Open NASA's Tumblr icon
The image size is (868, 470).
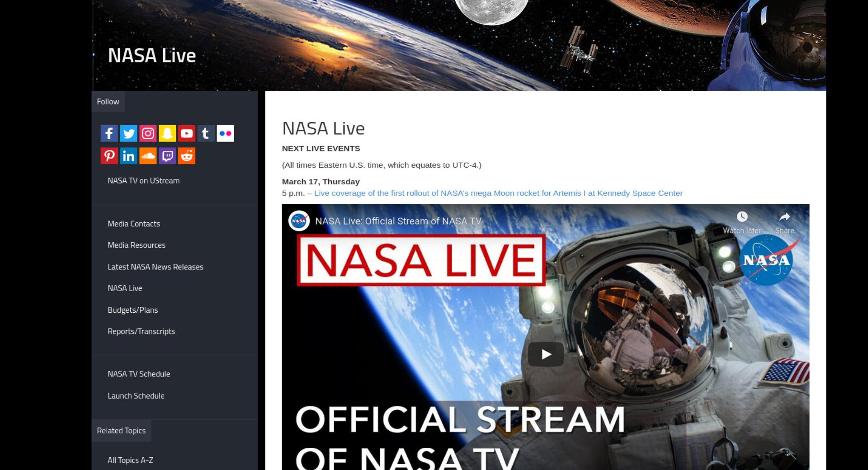pos(206,133)
